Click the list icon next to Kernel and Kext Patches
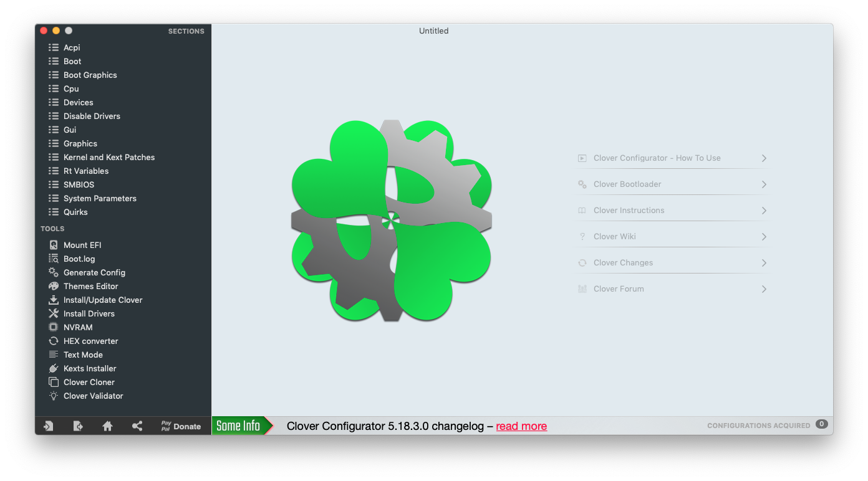The height and width of the screenshot is (481, 868). click(54, 157)
